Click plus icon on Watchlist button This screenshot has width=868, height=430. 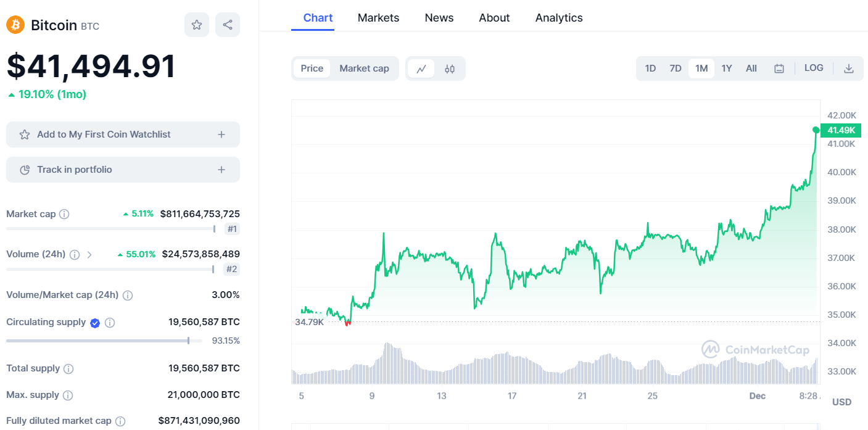pyautogui.click(x=221, y=134)
